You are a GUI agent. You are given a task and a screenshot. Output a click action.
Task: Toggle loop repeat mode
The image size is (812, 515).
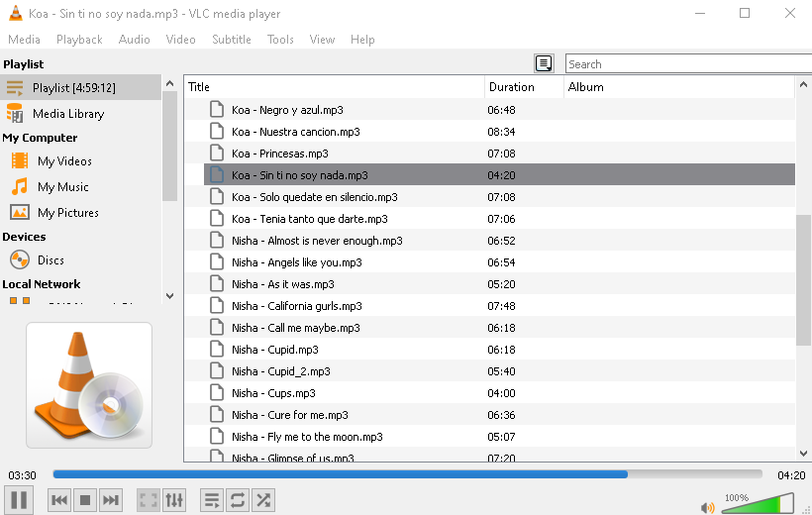(x=238, y=500)
